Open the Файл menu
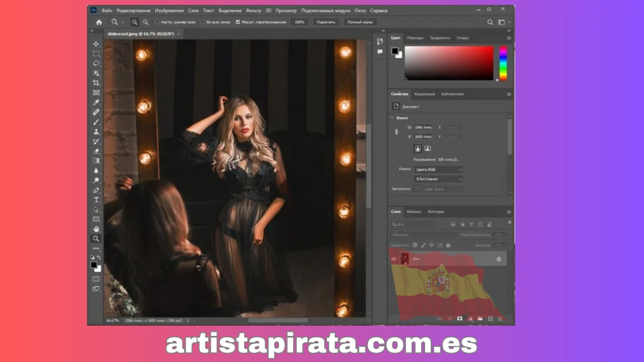 coord(107,10)
